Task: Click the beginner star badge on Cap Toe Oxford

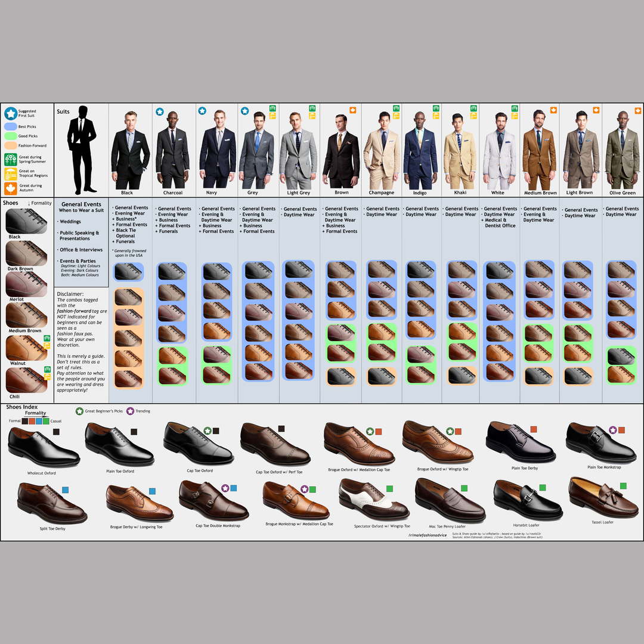Action: (x=208, y=431)
